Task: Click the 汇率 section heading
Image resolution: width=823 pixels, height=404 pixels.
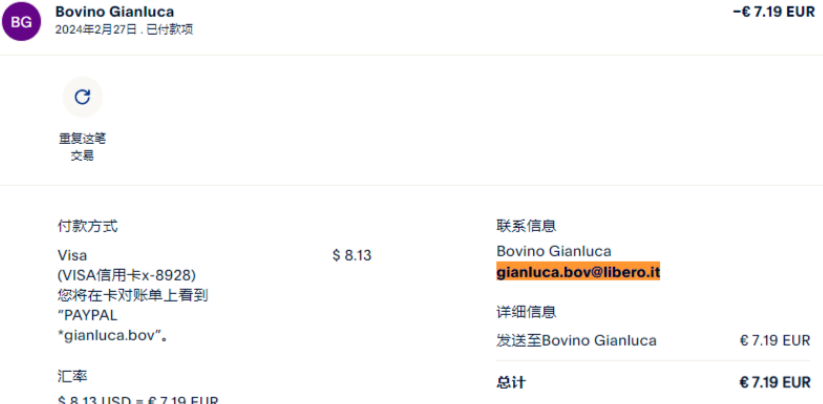Action: click(x=72, y=376)
